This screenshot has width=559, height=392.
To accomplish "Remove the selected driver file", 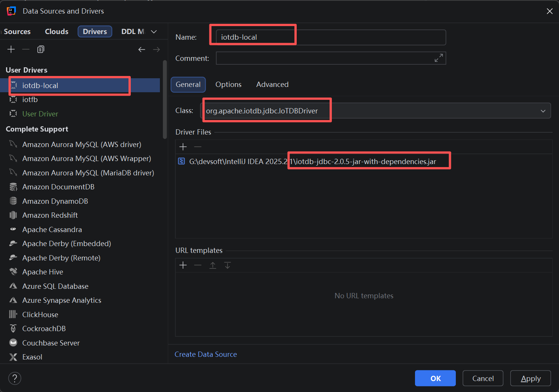I will pyautogui.click(x=198, y=147).
